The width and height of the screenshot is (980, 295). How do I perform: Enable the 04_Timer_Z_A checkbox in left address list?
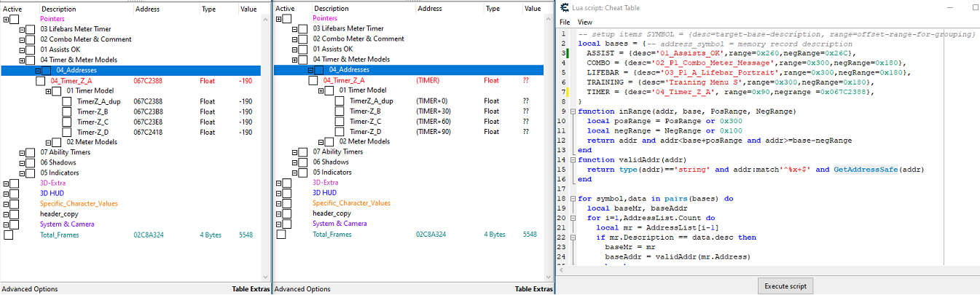[x=40, y=80]
